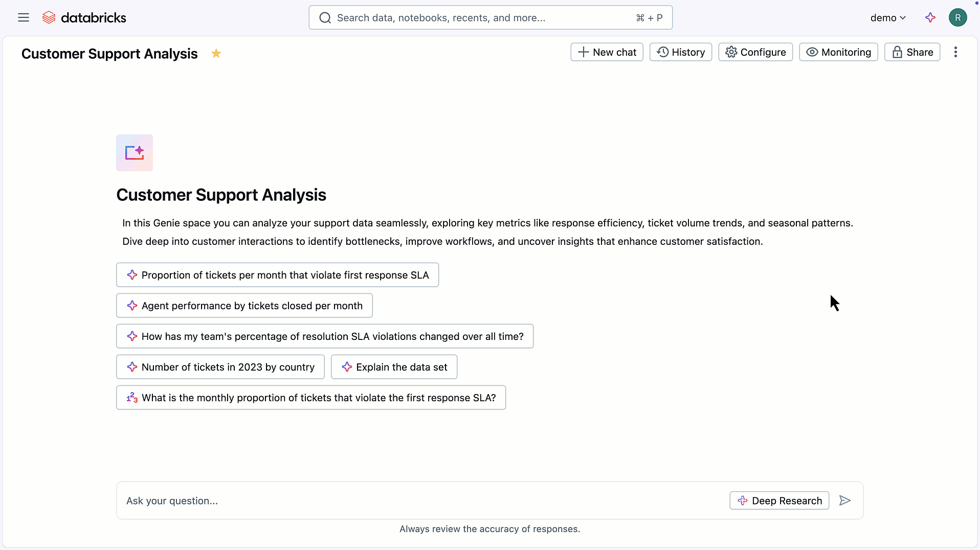The width and height of the screenshot is (980, 550).
Task: Open the Databricks Assistant sparkle icon
Action: click(930, 18)
